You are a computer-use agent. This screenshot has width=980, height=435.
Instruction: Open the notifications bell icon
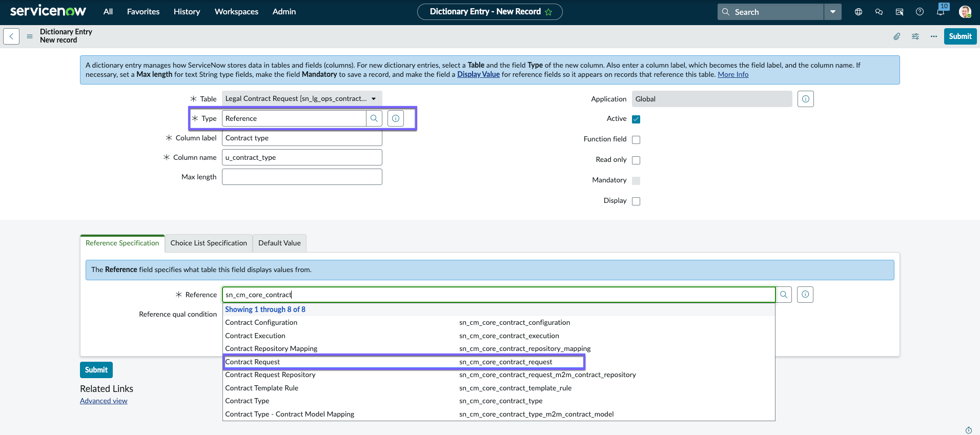coord(941,12)
